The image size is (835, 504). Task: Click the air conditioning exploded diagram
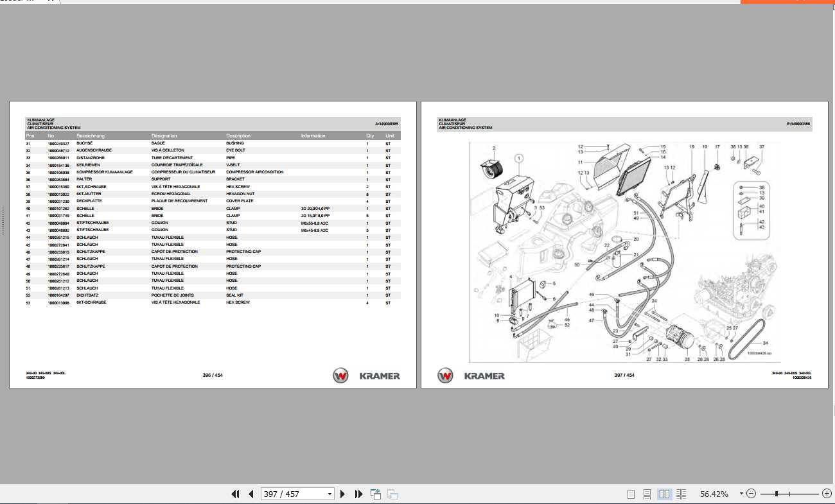point(623,252)
